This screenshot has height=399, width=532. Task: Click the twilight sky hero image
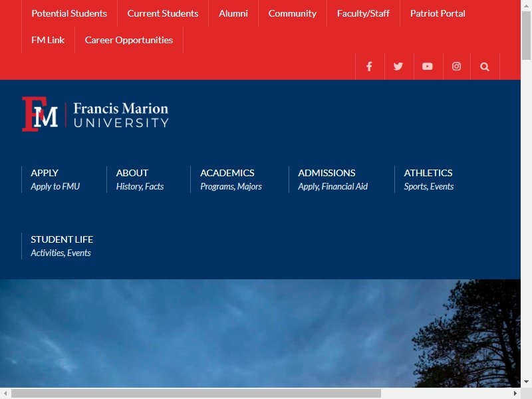260,333
